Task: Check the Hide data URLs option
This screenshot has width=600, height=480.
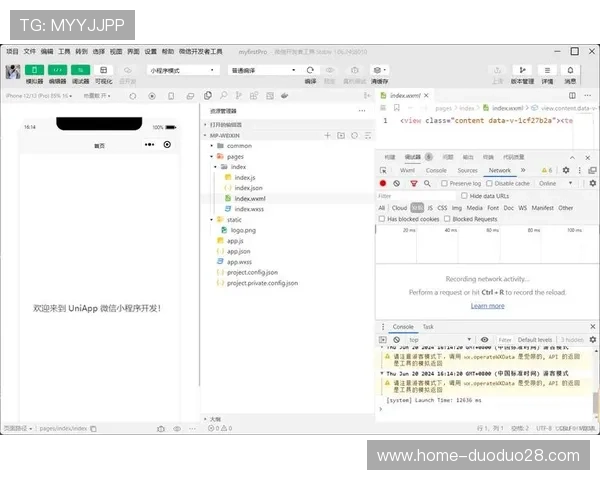Action: pyautogui.click(x=465, y=196)
